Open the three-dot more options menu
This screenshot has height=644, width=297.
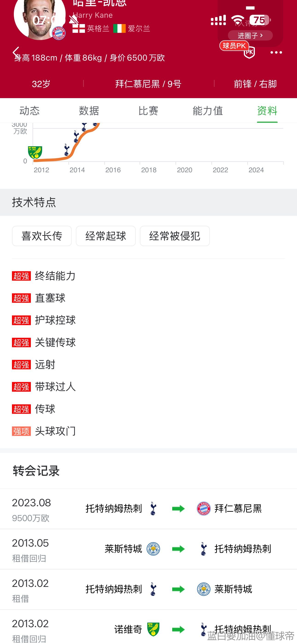pos(276,53)
